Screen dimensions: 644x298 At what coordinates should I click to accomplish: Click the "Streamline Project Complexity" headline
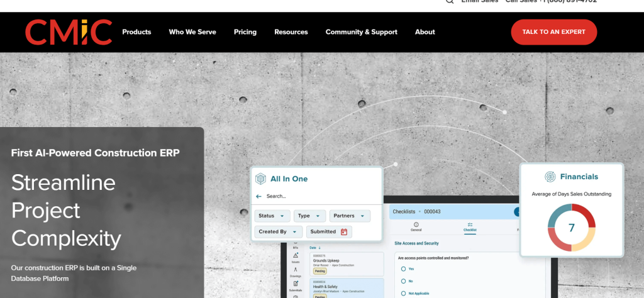pyautogui.click(x=66, y=210)
